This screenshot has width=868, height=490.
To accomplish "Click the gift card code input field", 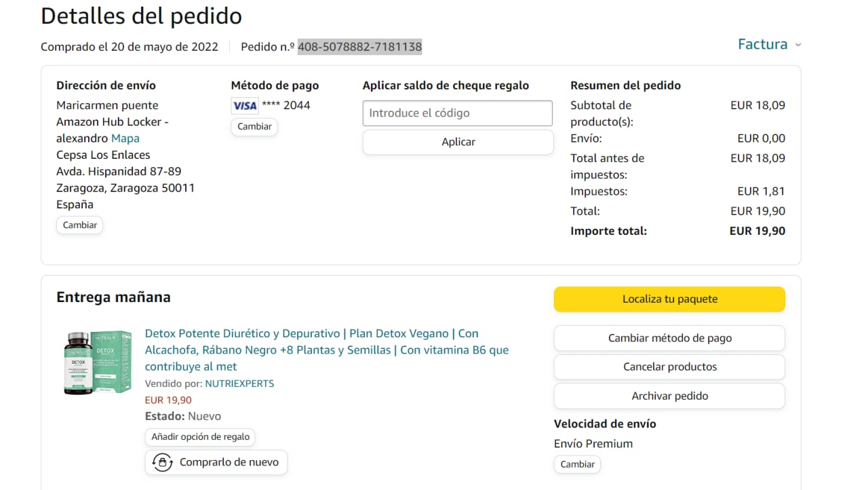I will pos(458,113).
